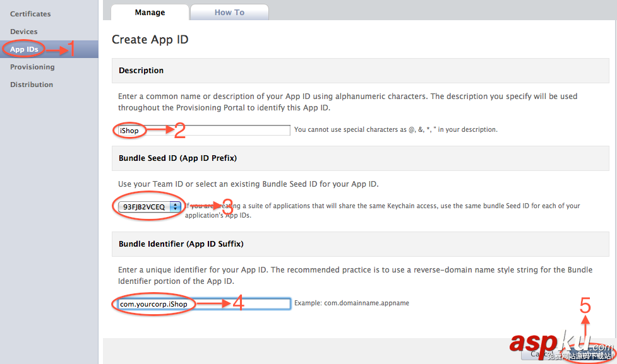The width and height of the screenshot is (617, 364).
Task: Switch to the How To tab
Action: click(x=229, y=12)
